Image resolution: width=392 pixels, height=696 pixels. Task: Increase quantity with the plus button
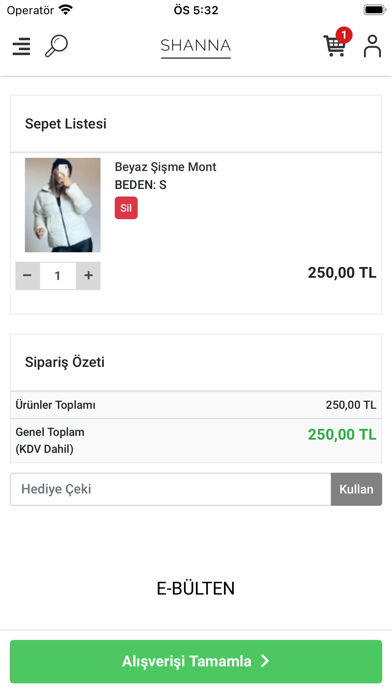[x=88, y=276]
